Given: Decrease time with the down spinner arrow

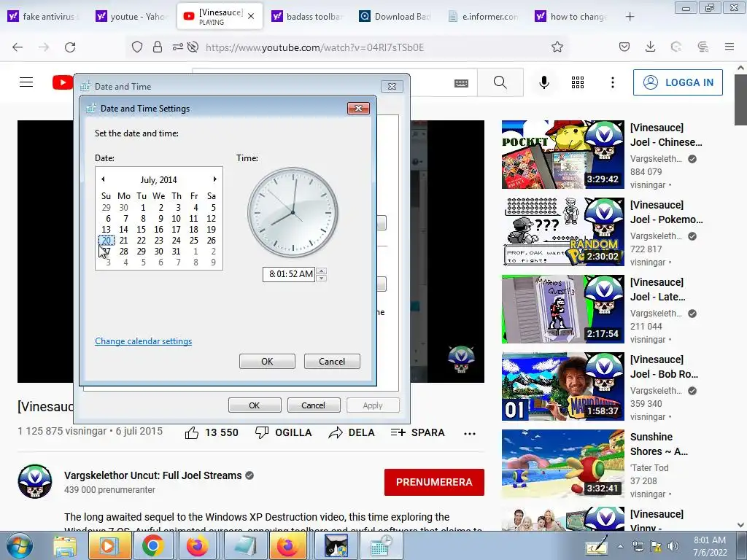Looking at the screenshot, I should click(322, 278).
